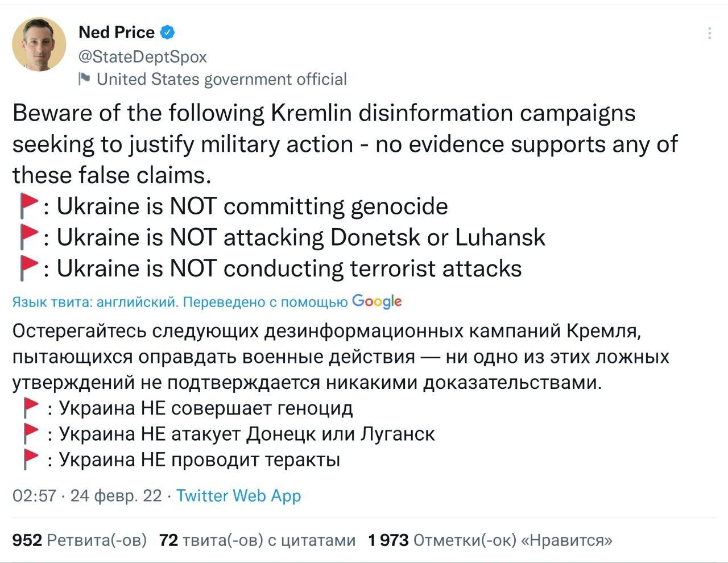Screen dimensions: 728x563
Task: Click the Twitter Web App source link
Action: 238,496
